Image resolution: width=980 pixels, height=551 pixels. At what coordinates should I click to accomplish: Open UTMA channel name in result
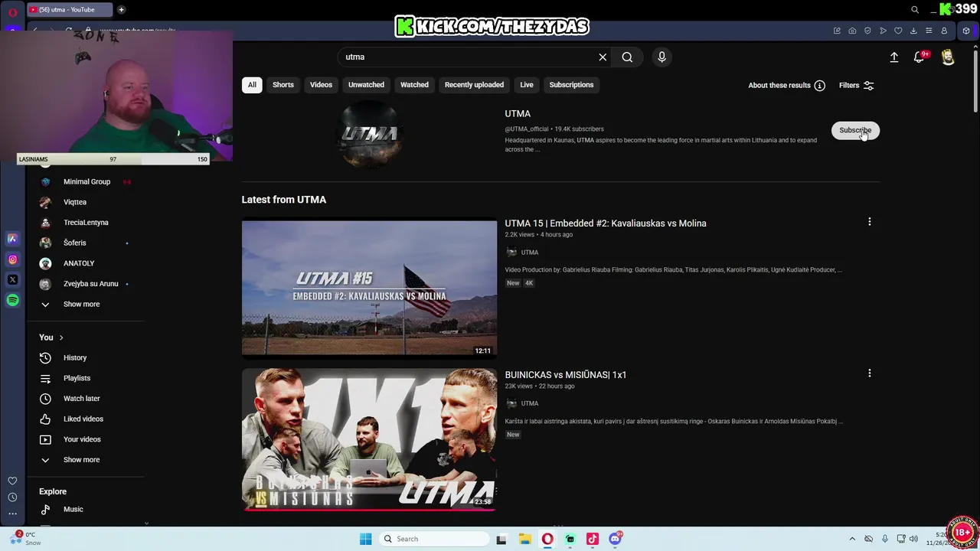tap(518, 114)
